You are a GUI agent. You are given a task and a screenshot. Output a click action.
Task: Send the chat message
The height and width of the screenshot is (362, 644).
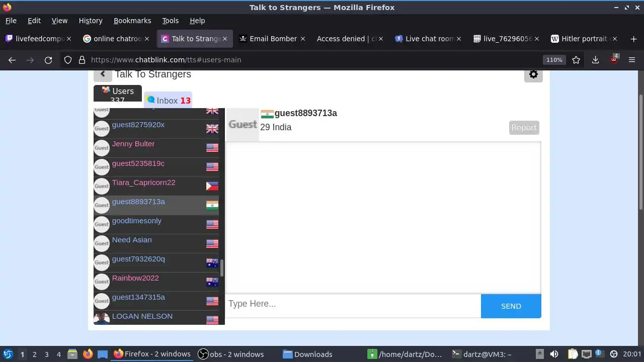click(x=511, y=306)
